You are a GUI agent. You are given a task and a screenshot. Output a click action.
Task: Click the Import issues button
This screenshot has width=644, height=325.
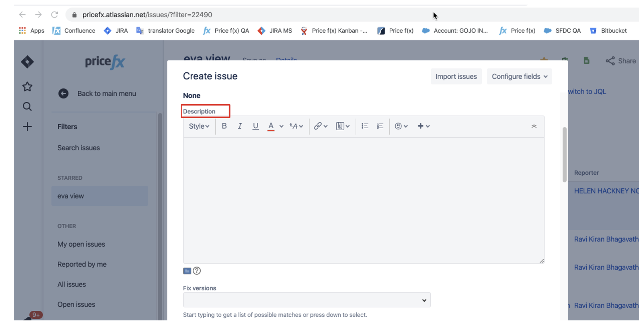pos(456,76)
